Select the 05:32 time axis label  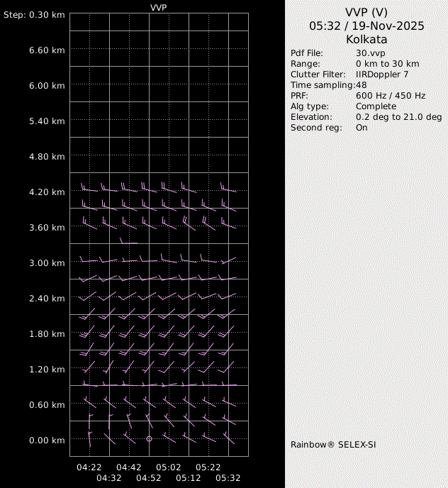point(228,478)
